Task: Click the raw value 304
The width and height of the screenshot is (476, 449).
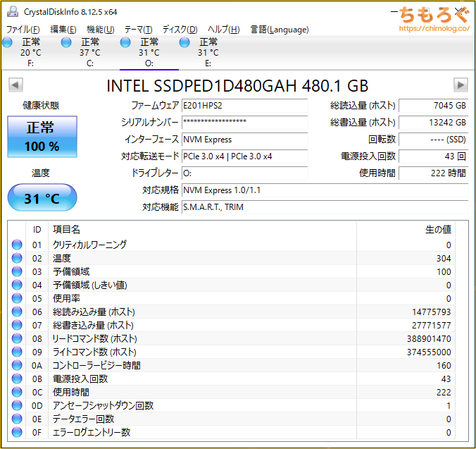Action: [444, 259]
